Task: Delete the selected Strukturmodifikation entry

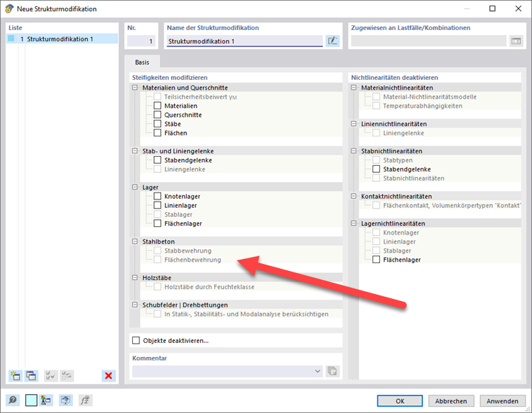Action: (108, 376)
